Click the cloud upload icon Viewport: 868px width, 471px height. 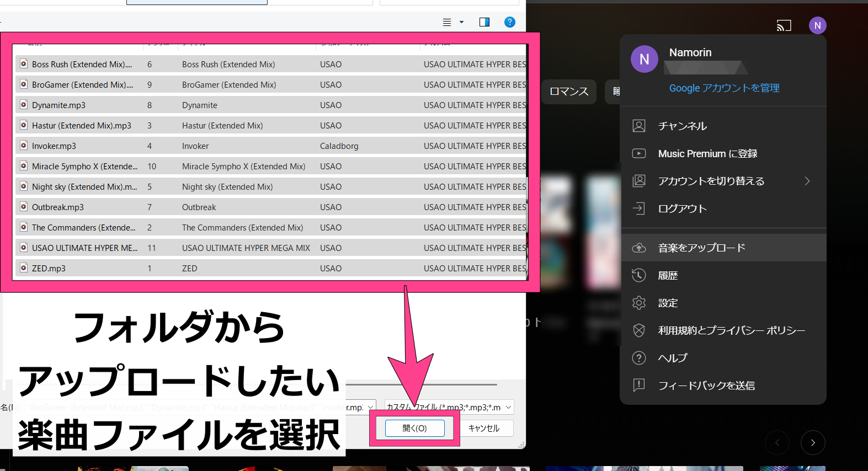639,248
